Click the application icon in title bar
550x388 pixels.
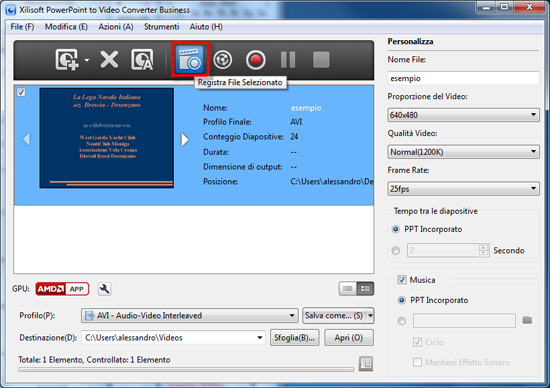11,9
